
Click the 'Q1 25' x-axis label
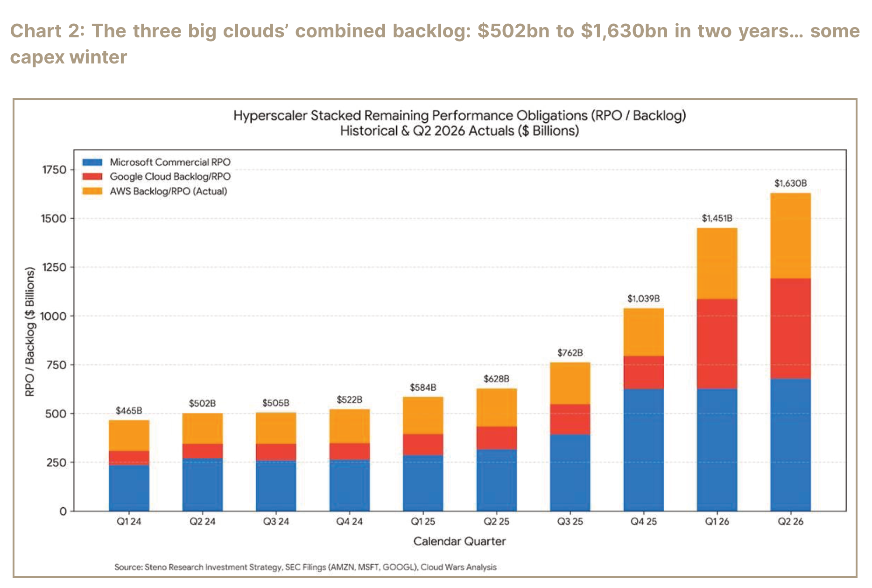[423, 522]
